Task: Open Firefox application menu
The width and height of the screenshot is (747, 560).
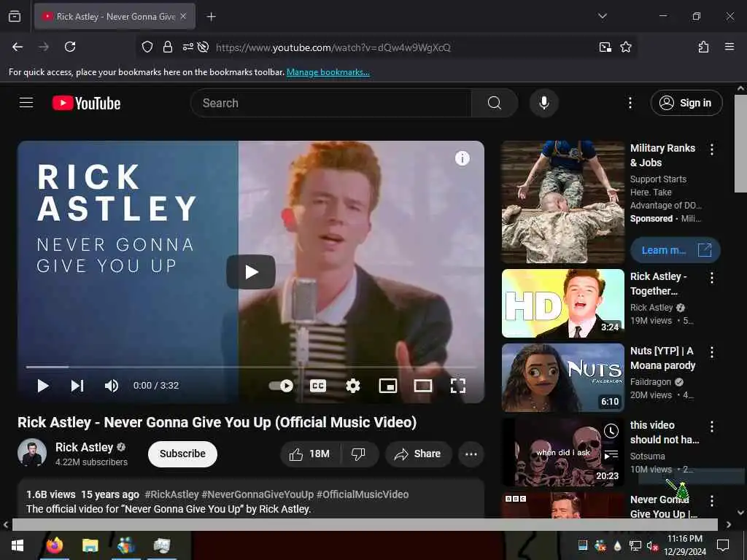Action: 729,47
